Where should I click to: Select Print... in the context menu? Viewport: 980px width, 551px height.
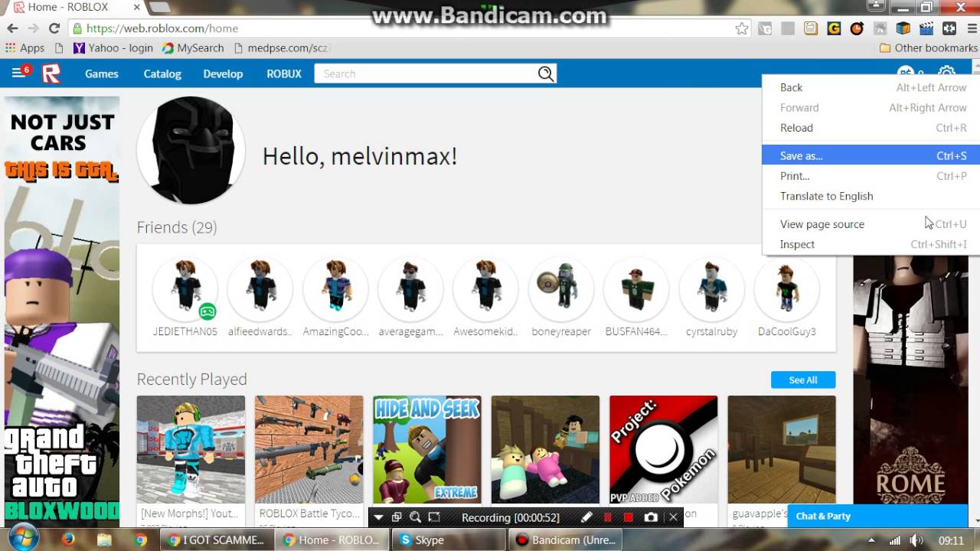[871, 176]
